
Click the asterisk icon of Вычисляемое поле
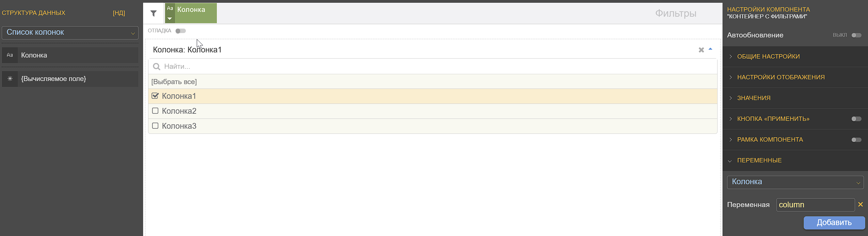pos(10,79)
